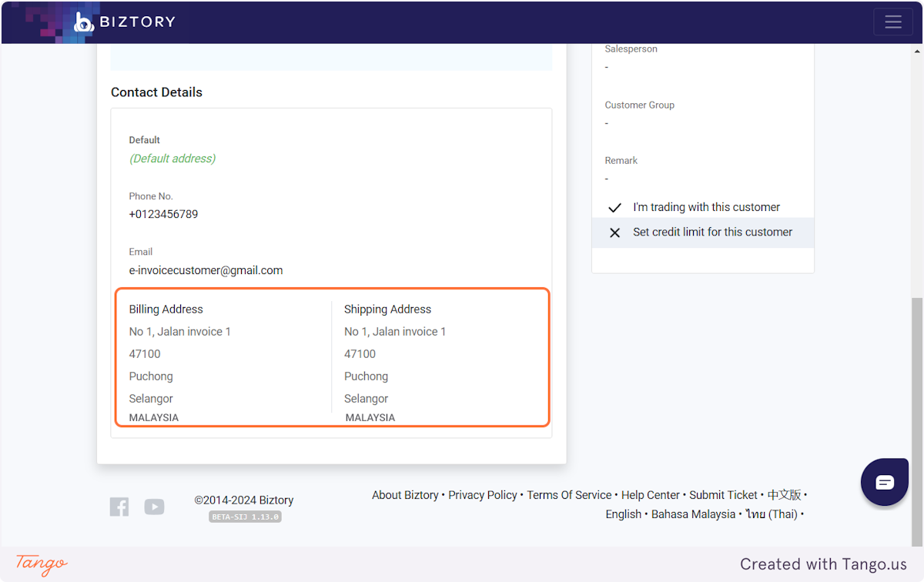Click the page vertical scrollbar thumb
924x582 pixels.
point(918,422)
